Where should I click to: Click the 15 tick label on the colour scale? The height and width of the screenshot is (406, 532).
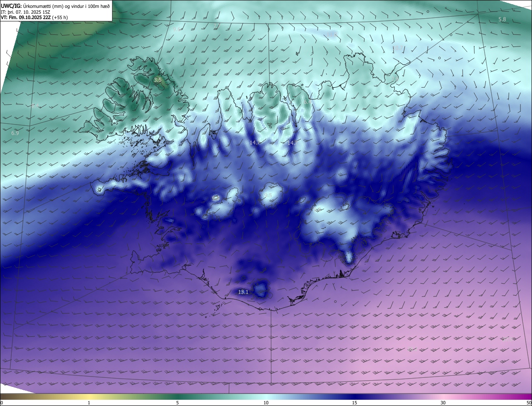[x=355, y=403]
